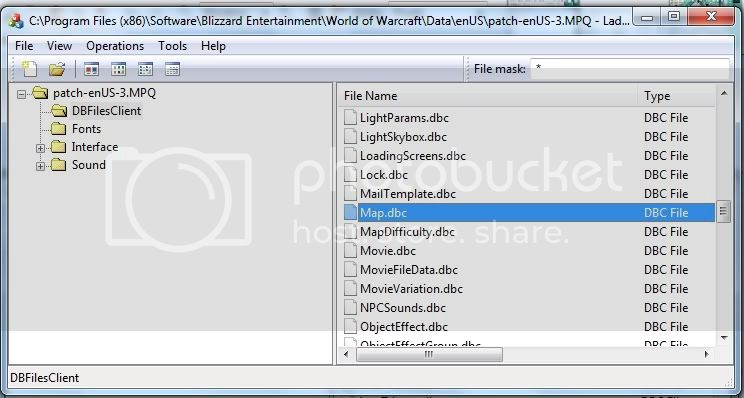
Task: Click the file icon beside NPCSounds.dbc
Action: [350, 307]
